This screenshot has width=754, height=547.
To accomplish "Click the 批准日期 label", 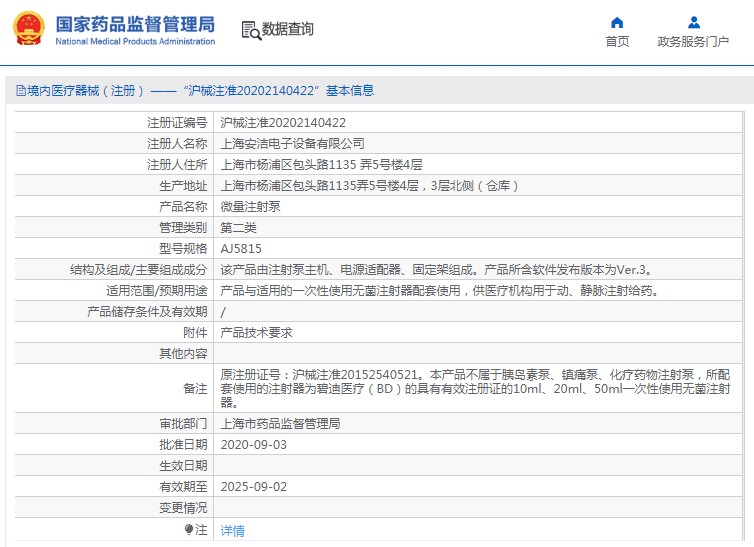I will pos(183,445).
